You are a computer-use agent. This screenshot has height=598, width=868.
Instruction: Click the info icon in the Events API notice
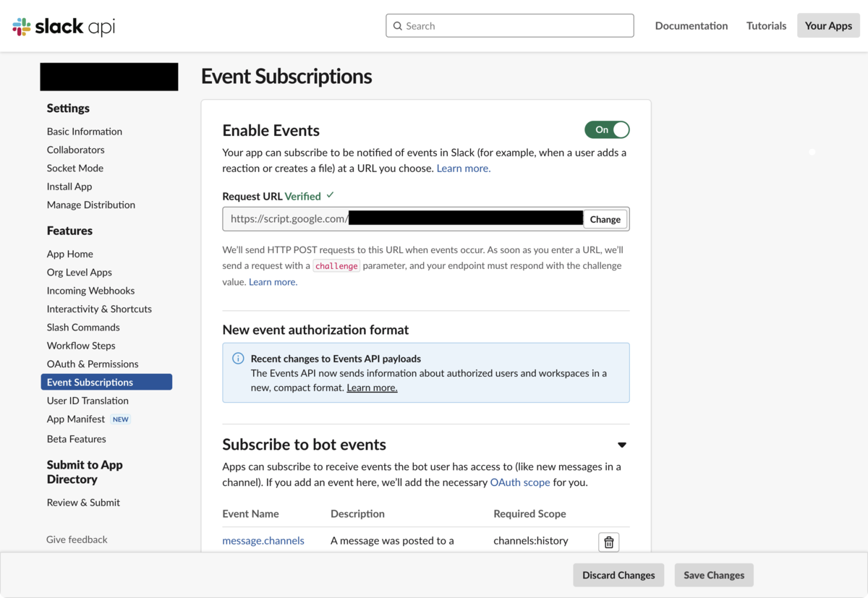238,359
